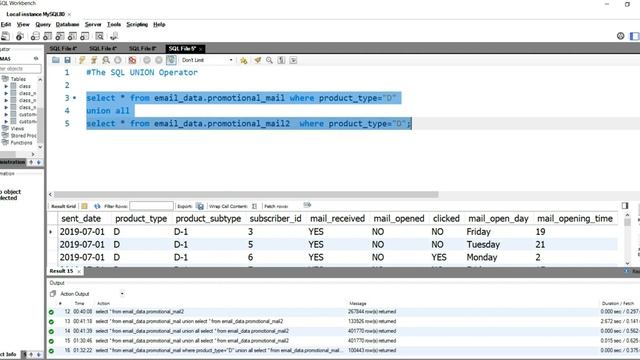Click the search table data magnifier icon in main toolbar
The height and width of the screenshot is (360, 640).
tap(99, 36)
